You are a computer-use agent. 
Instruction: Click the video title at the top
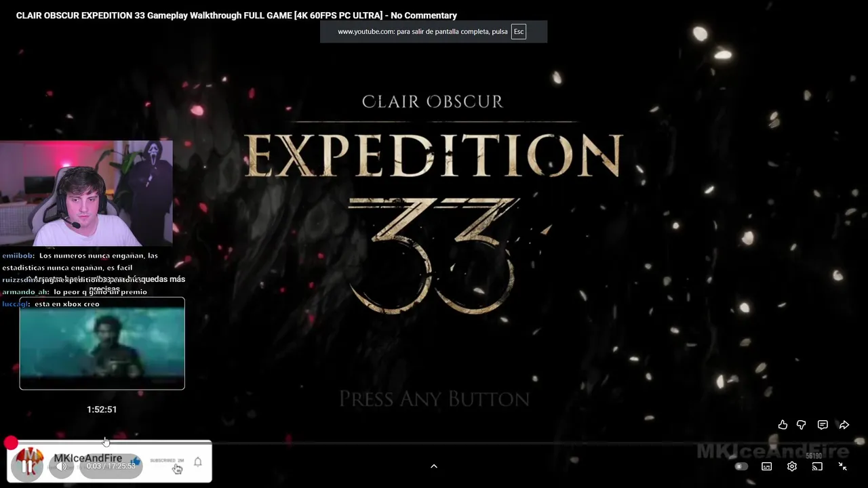coord(237,15)
